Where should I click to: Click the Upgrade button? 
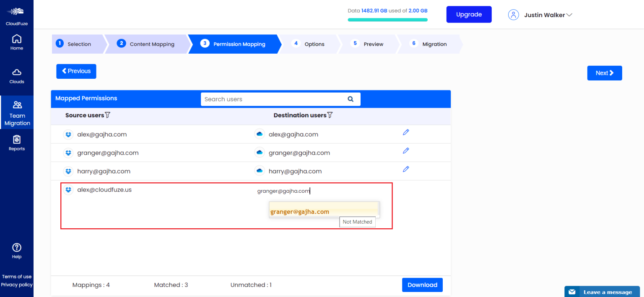(x=469, y=15)
